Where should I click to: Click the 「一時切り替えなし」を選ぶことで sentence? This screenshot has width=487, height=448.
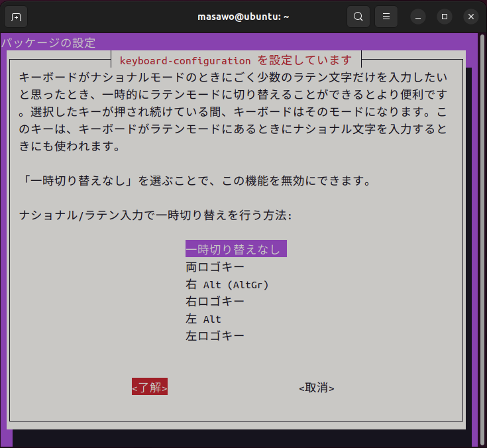[x=195, y=180]
